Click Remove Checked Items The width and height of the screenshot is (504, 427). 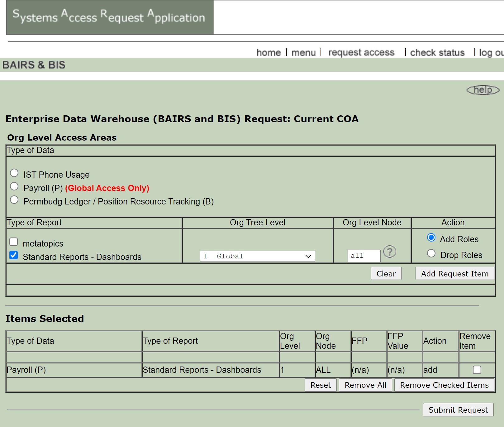click(444, 385)
